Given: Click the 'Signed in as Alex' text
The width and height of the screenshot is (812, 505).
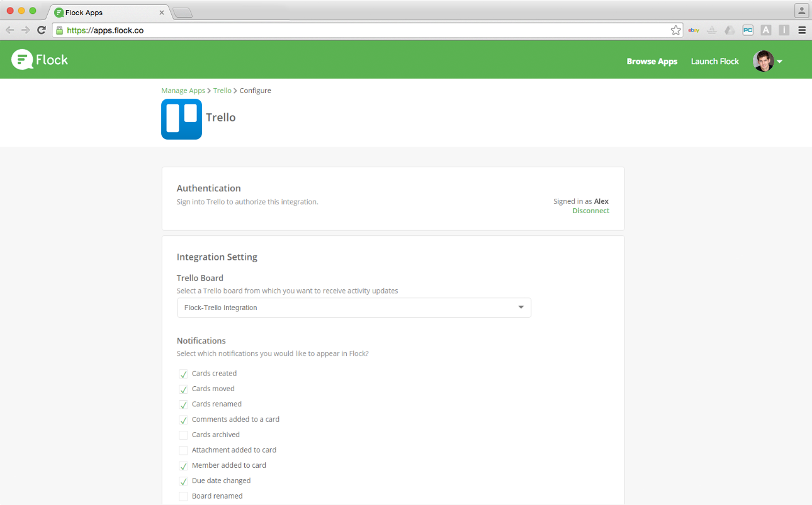Looking at the screenshot, I should [x=581, y=201].
